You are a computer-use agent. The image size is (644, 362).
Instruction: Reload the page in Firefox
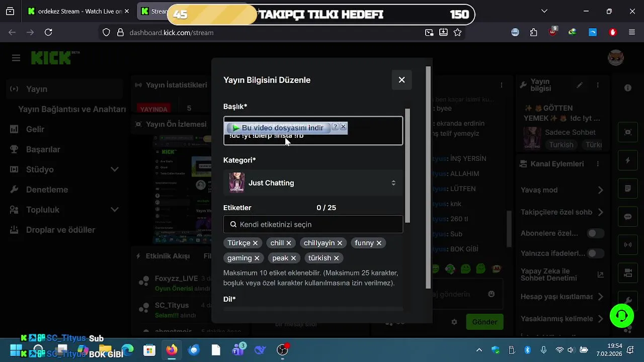click(x=48, y=32)
